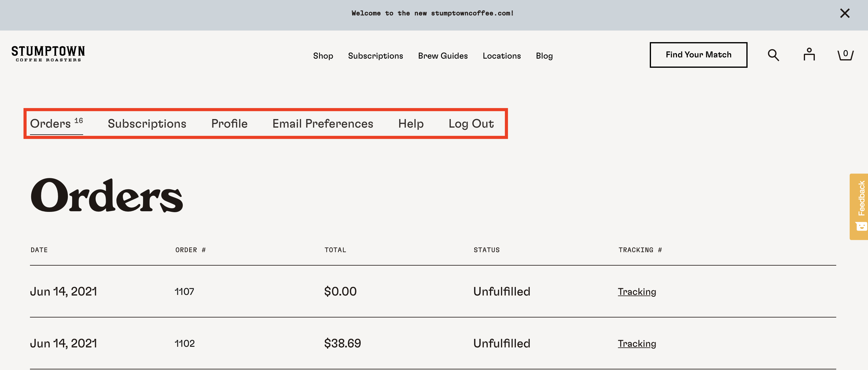Image resolution: width=868 pixels, height=370 pixels.
Task: Click the Jun 14, 2021 date of order 1107
Action: point(63,292)
